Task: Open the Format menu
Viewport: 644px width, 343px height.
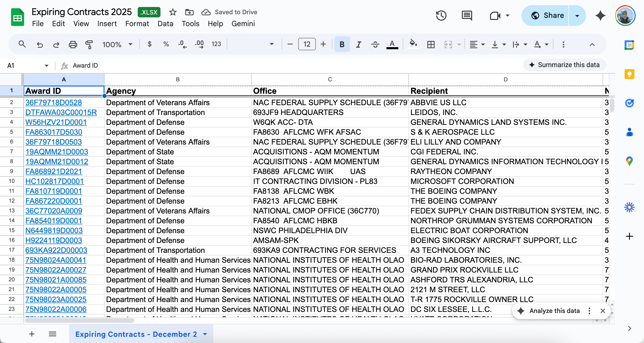Action: coord(137,24)
